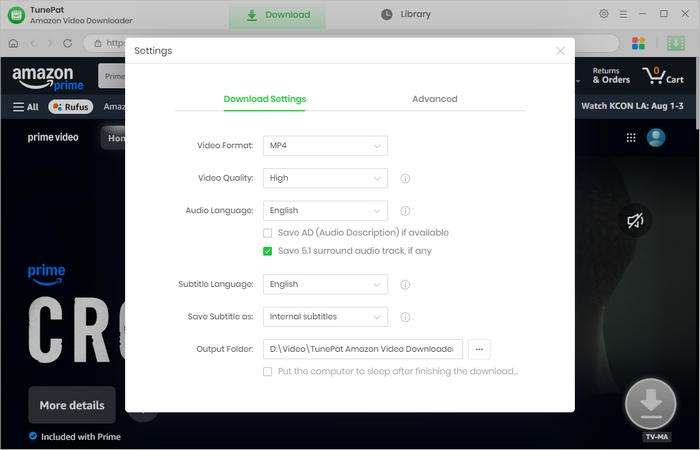Reload the page with the refresh icon
The image size is (700, 450).
click(x=67, y=43)
